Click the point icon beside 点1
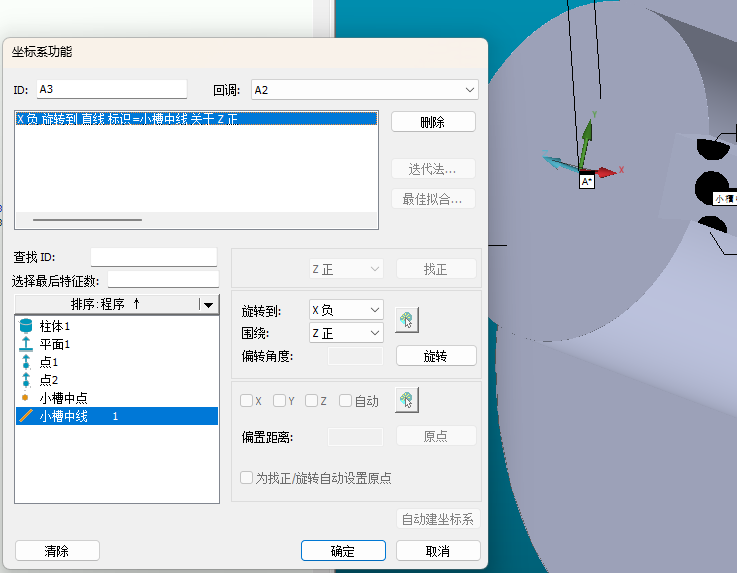Screen dimensions: 737x573 [26, 361]
